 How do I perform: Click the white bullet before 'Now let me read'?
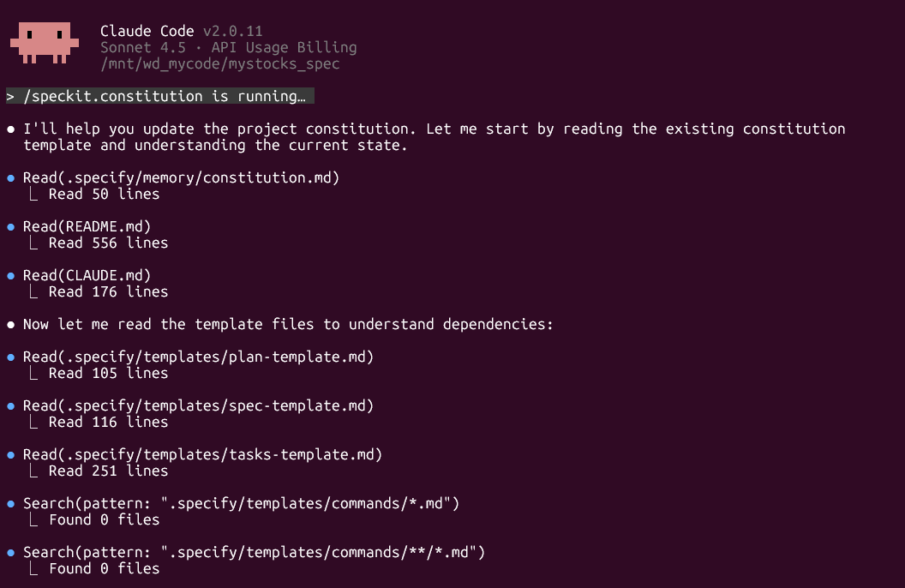pos(10,325)
